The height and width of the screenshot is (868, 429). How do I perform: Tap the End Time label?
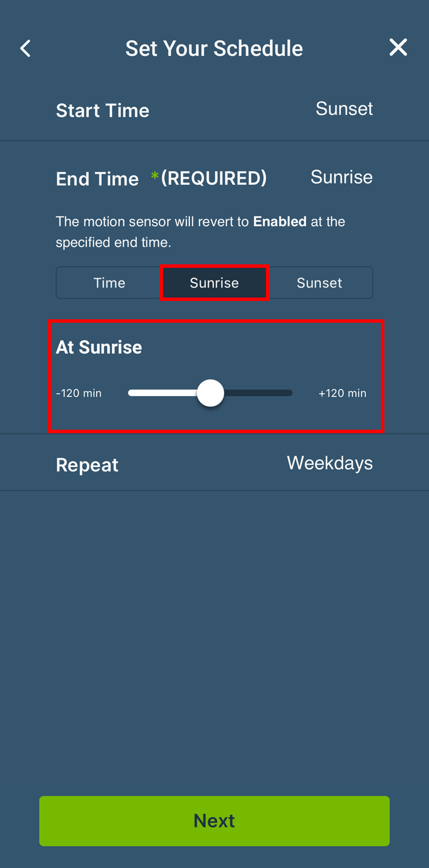click(x=97, y=179)
